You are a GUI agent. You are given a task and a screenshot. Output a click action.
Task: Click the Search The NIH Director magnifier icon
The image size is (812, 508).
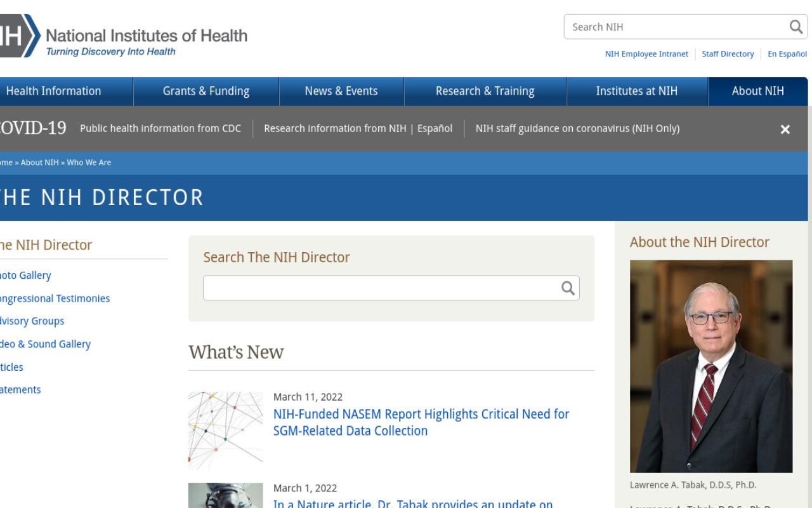pyautogui.click(x=568, y=288)
